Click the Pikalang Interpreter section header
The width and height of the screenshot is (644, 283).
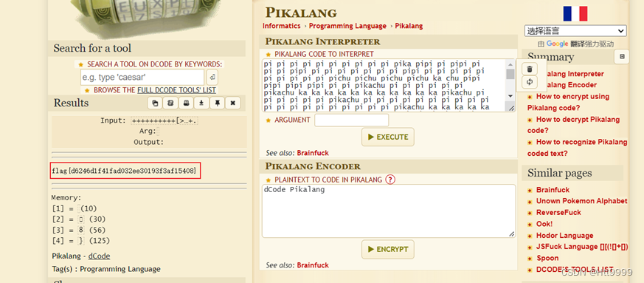[x=322, y=41]
